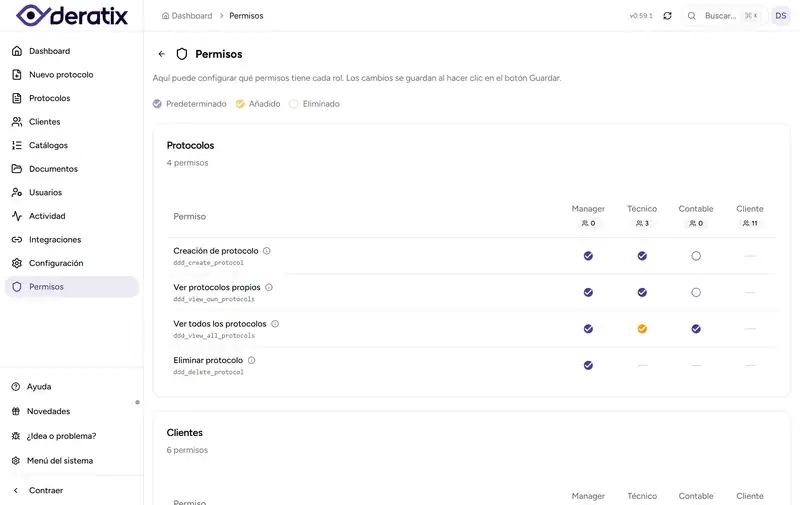800x505 pixels.
Task: Click the Menú del sistema gear icon
Action: pyautogui.click(x=16, y=461)
